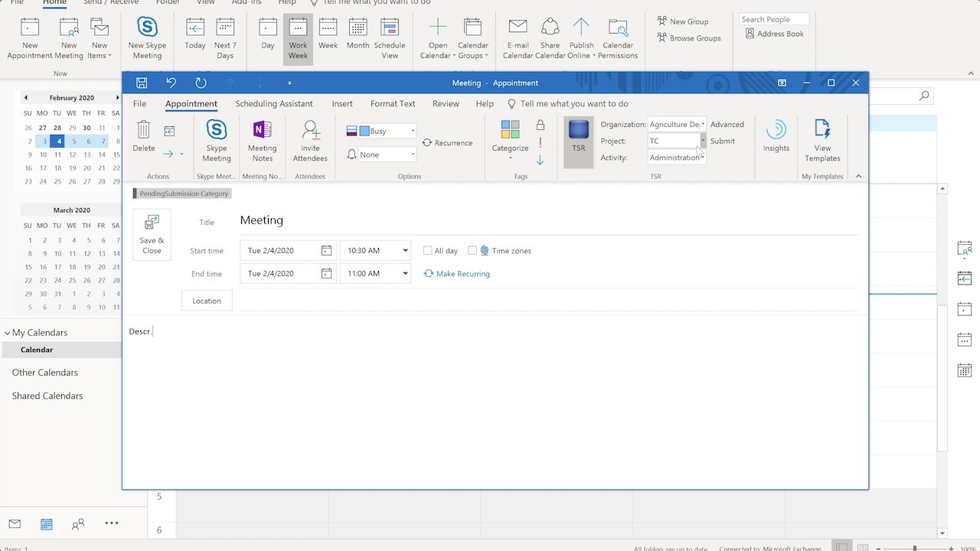Viewport: 980px width, 551px height.
Task: Open start time 10:30 AM dropdown
Action: 406,251
